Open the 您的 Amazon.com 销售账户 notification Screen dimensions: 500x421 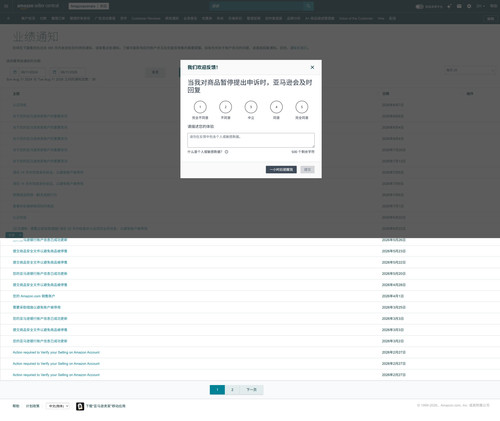(x=34, y=296)
